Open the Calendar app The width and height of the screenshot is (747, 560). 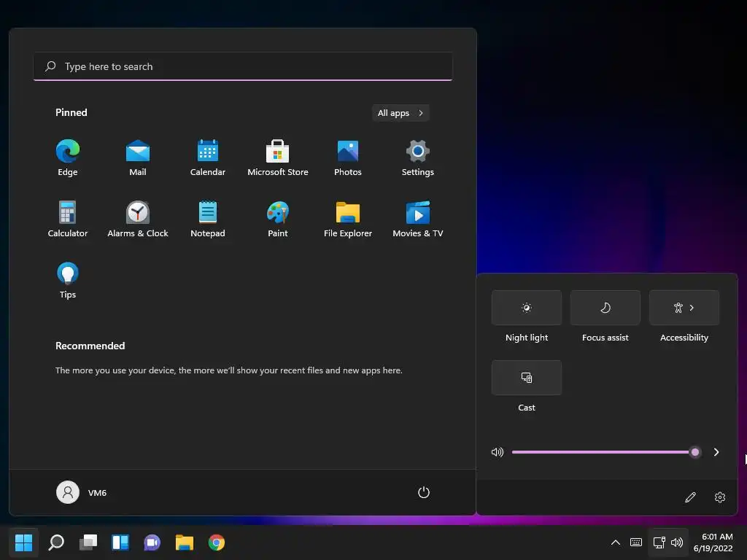tap(208, 158)
